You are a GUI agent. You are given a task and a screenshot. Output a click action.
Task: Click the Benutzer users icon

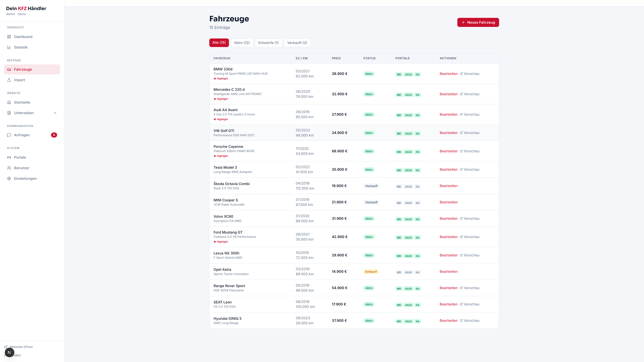click(9, 168)
